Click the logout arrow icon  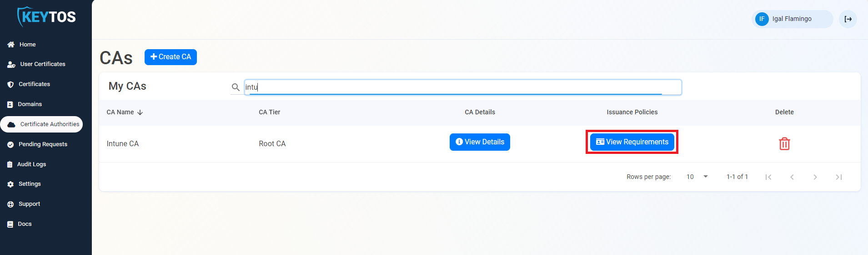(848, 19)
